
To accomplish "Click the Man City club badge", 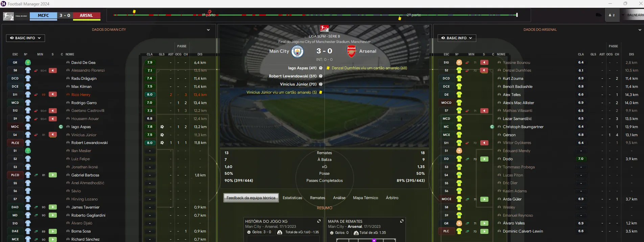I will [x=297, y=51].
